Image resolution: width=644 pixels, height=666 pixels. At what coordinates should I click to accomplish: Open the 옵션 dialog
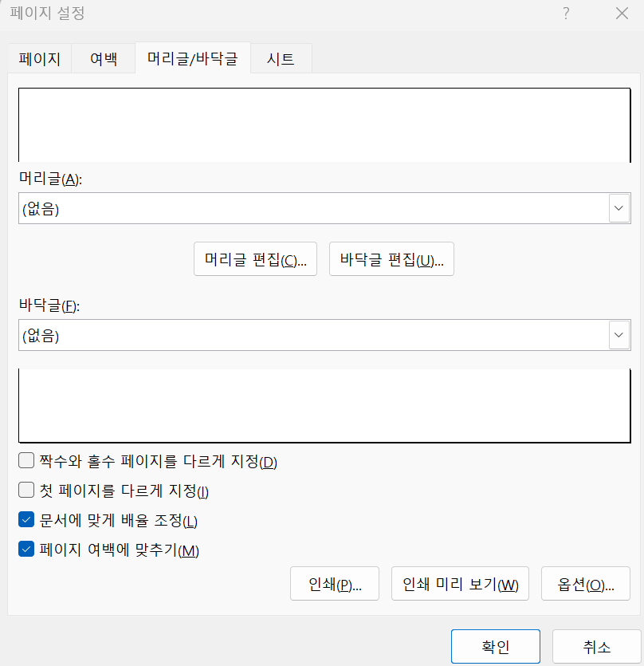click(586, 583)
